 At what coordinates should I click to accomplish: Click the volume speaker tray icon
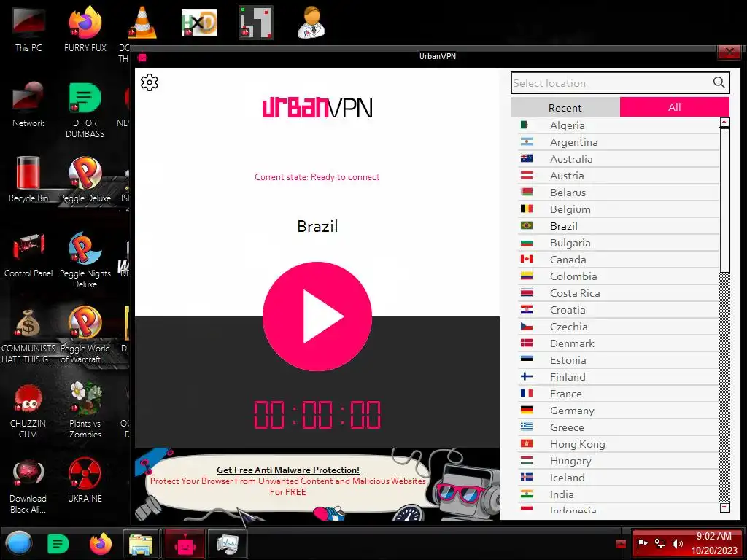coord(677,543)
